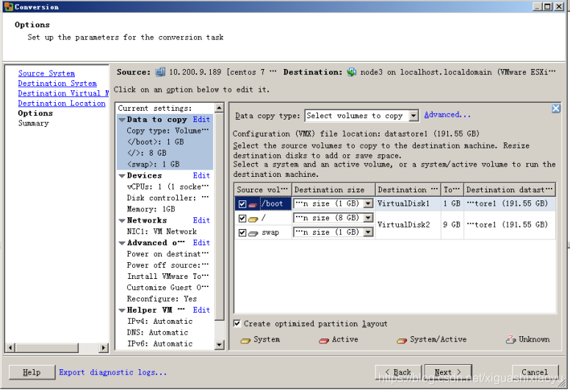Click left arrow of steps horizontal scrollbar
This screenshot has width=570, height=392.
(10, 348)
